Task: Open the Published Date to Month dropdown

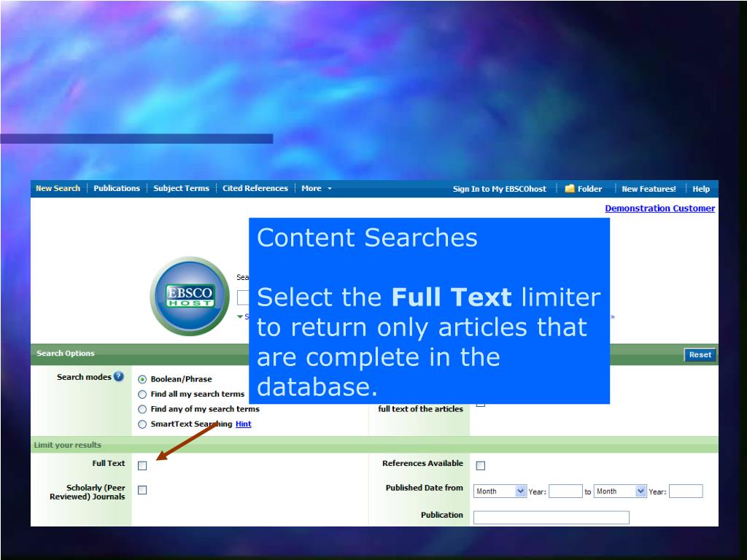Action: [x=620, y=491]
